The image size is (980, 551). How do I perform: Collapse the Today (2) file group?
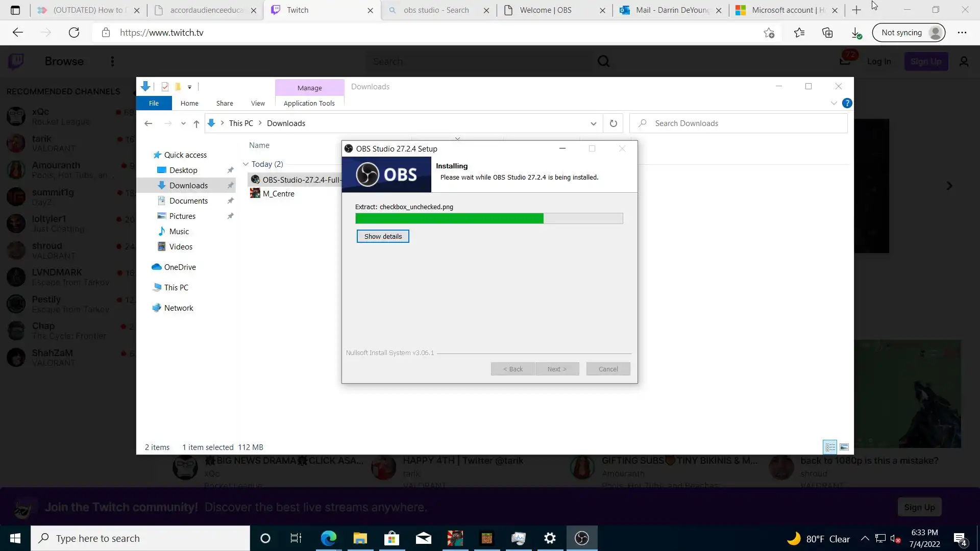point(246,164)
